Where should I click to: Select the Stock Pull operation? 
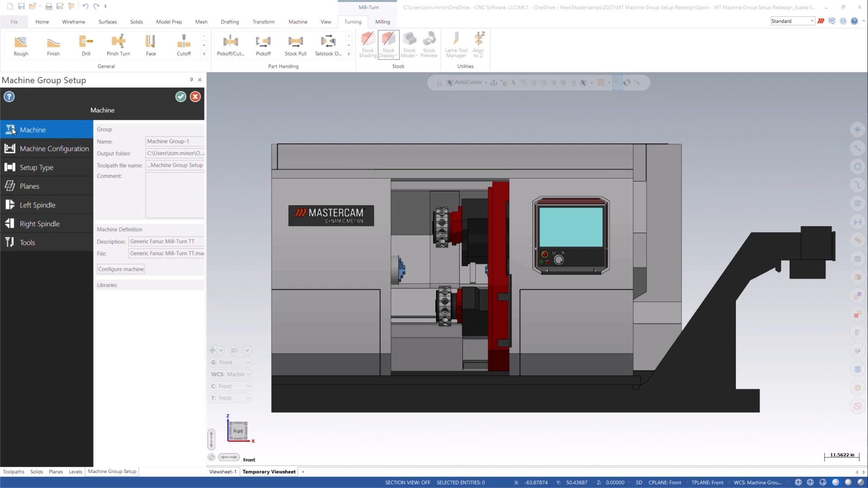coord(296,46)
